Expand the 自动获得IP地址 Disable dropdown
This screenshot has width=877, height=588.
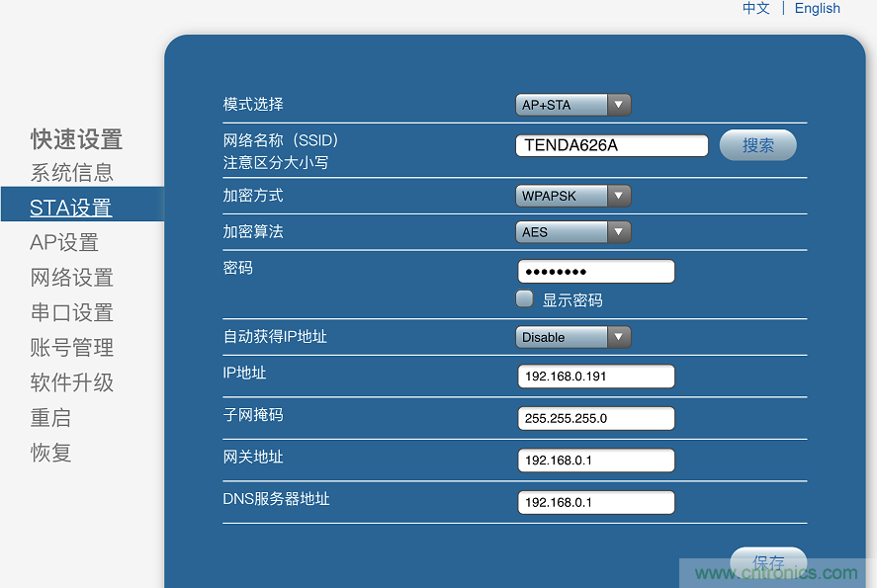[x=572, y=337]
